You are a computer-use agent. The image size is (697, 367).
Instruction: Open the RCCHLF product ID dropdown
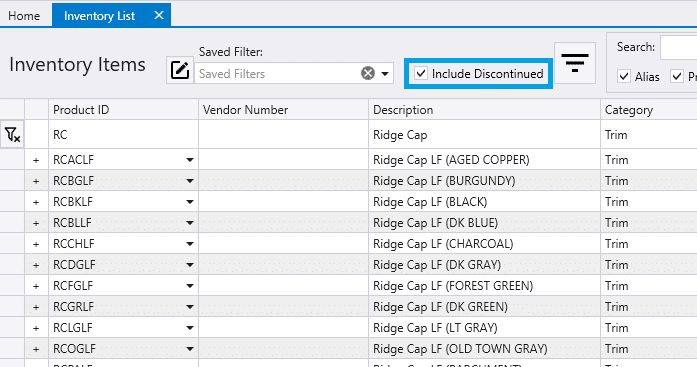click(190, 244)
